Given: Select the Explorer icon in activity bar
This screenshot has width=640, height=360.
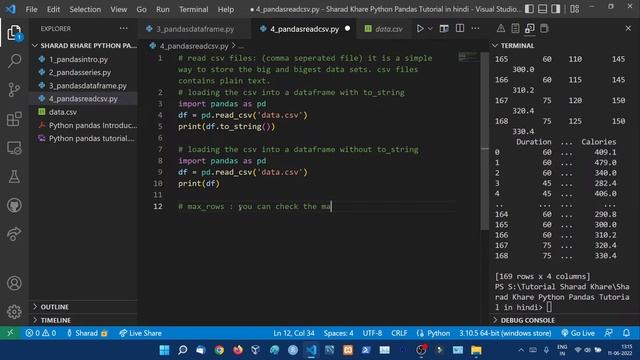Looking at the screenshot, I should click(14, 32).
